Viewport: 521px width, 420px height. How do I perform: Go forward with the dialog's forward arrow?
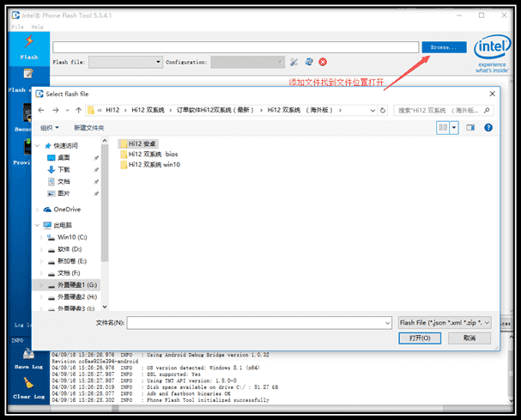[56, 110]
